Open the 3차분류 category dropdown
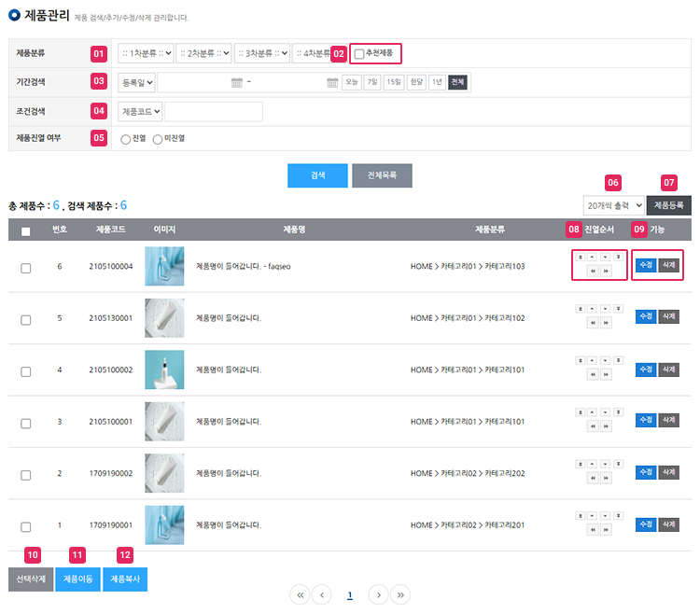The image size is (700, 614). coord(262,53)
